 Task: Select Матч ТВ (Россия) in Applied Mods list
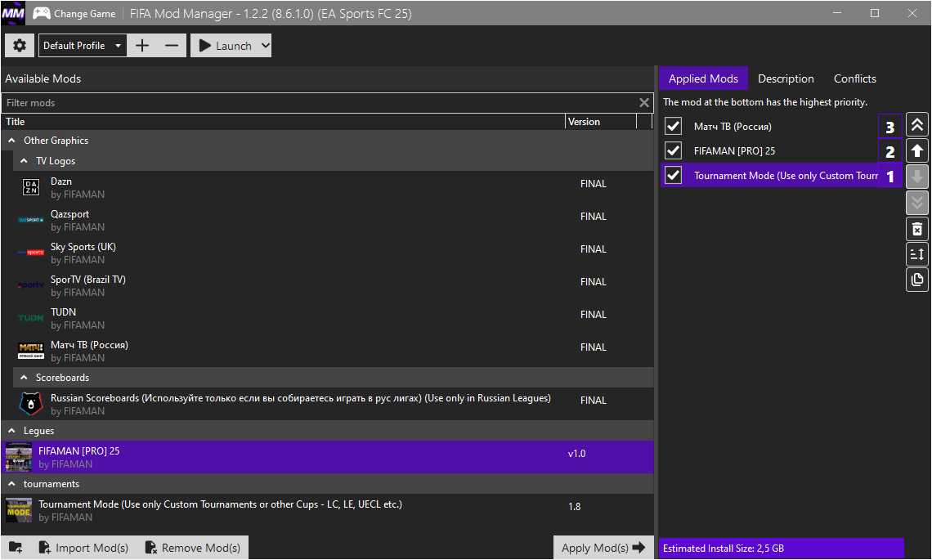[x=733, y=127]
